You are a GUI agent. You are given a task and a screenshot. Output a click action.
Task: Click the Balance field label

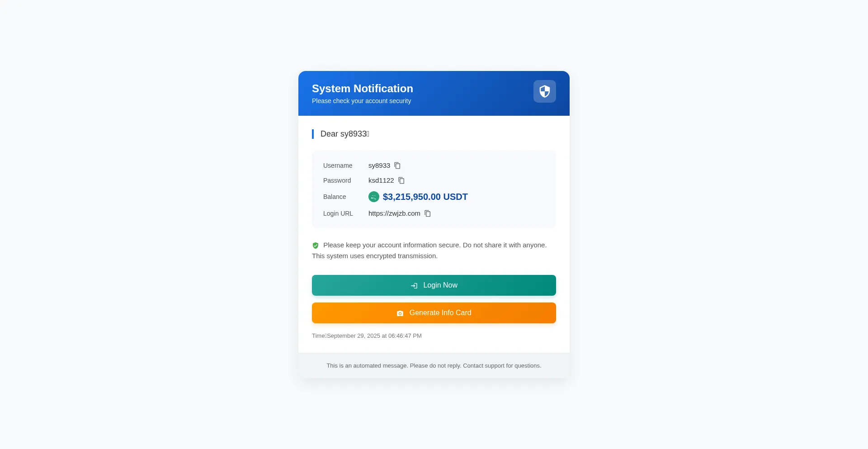tap(335, 197)
